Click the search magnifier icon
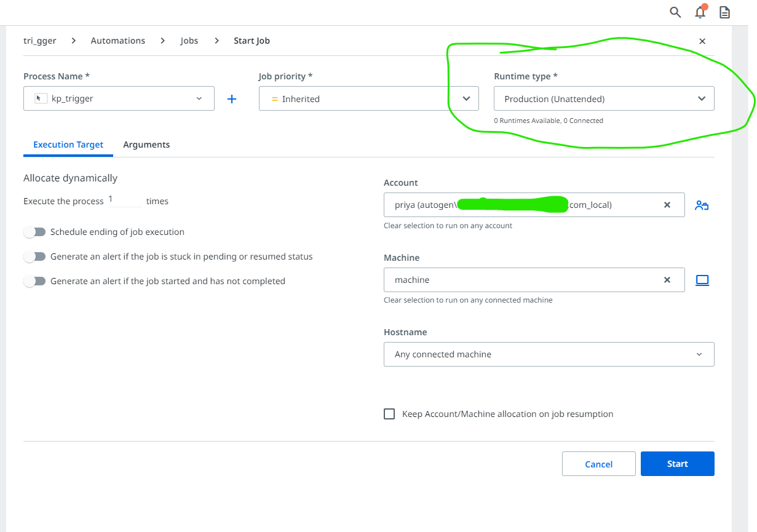The width and height of the screenshot is (757, 532). coord(675,12)
